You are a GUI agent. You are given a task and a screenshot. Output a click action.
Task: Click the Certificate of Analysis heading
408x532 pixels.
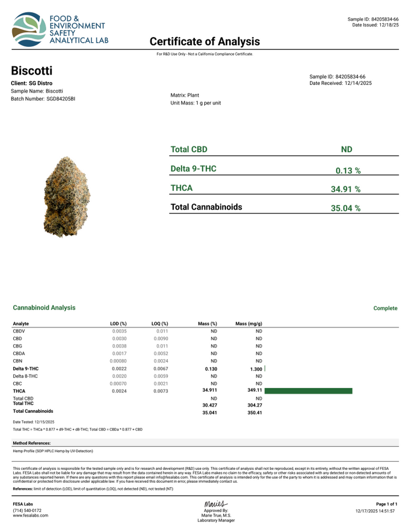click(x=205, y=42)
